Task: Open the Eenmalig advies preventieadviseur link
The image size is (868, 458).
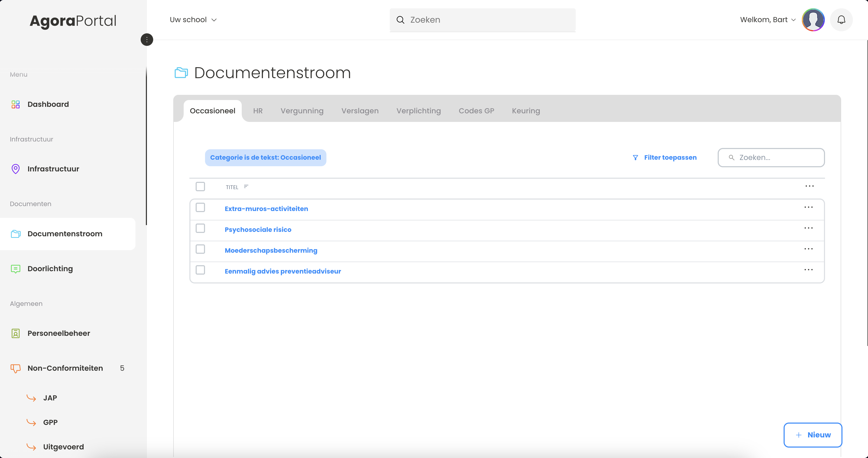Action: [x=283, y=272]
